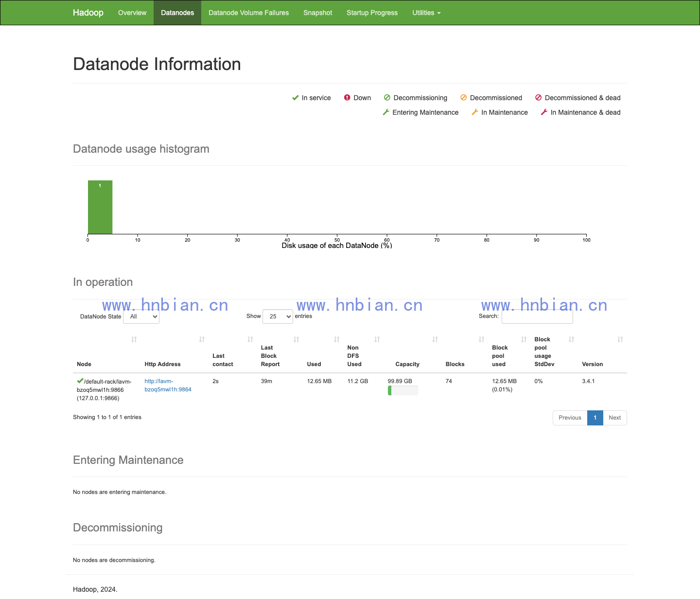Screen dimensions: 700x599
Task: Click the 99.89 GB capacity value
Action: point(400,381)
